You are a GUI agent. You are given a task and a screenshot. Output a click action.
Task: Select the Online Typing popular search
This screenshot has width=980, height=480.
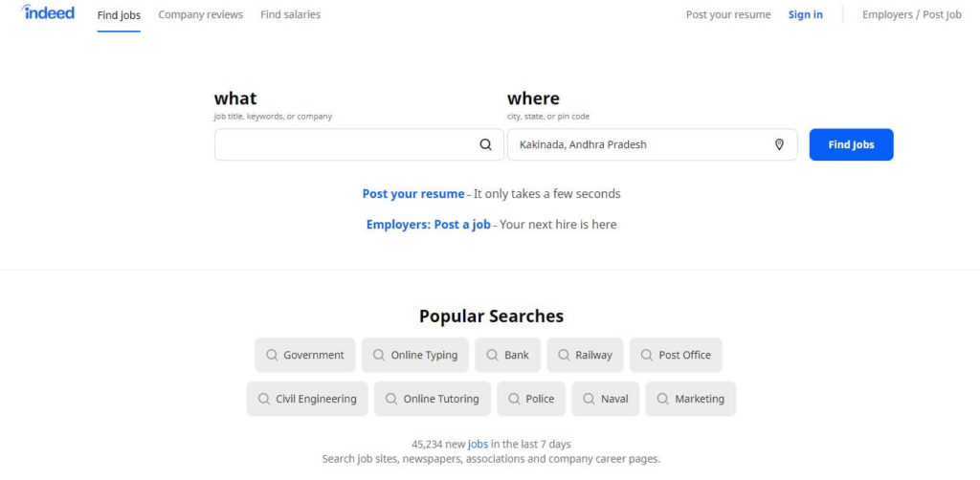[x=415, y=355]
